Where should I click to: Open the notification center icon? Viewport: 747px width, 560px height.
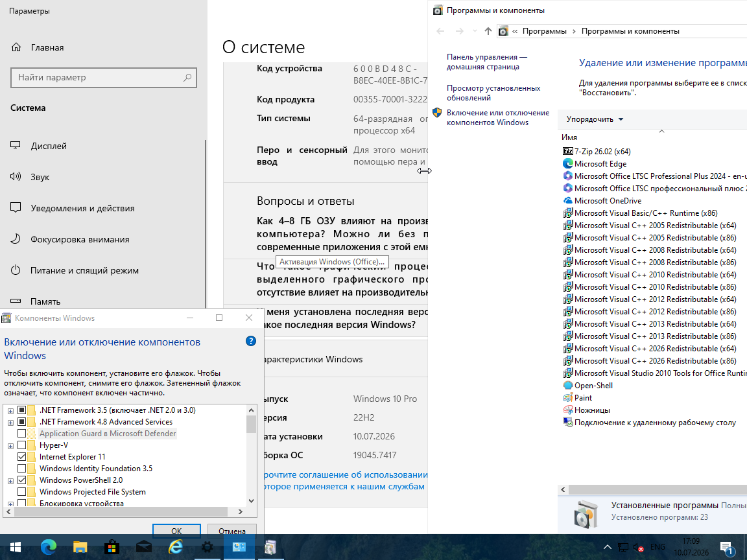[x=726, y=548]
